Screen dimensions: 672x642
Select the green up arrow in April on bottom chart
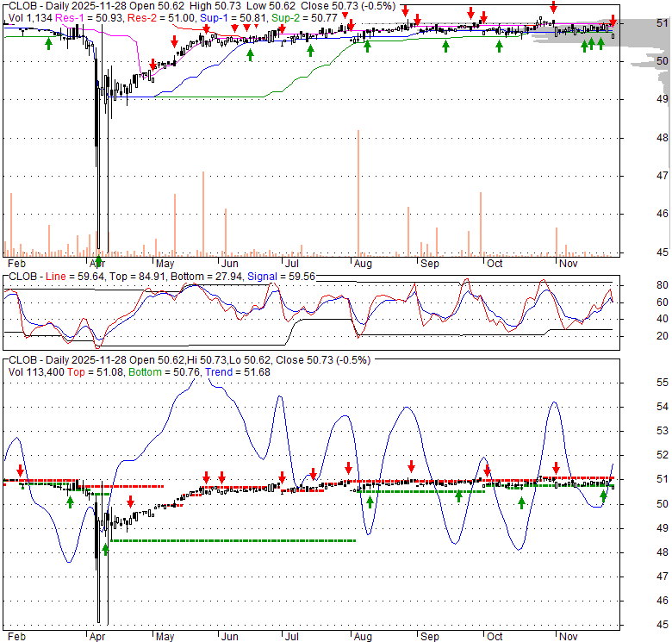coord(106,549)
